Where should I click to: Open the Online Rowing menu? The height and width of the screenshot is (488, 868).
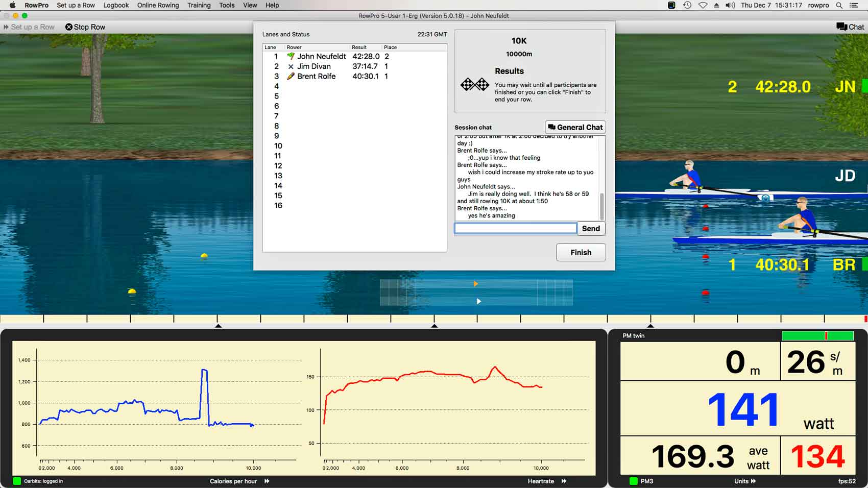[x=158, y=5]
